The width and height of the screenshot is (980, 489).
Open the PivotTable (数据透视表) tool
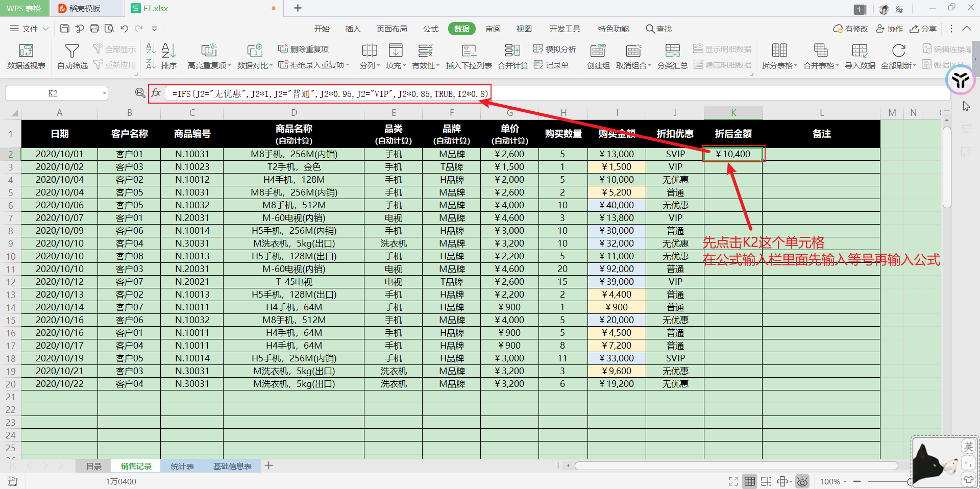[x=26, y=56]
